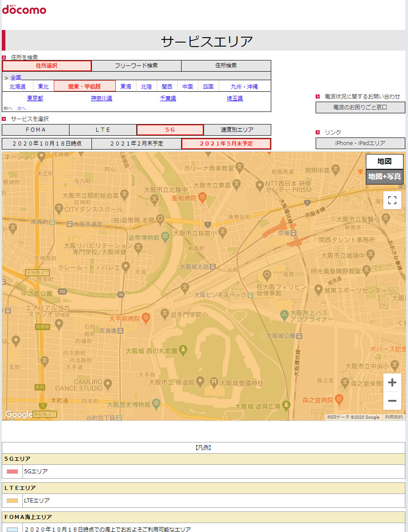Choose the 関西 region
Screen dimensions: 408x532
click(x=167, y=86)
